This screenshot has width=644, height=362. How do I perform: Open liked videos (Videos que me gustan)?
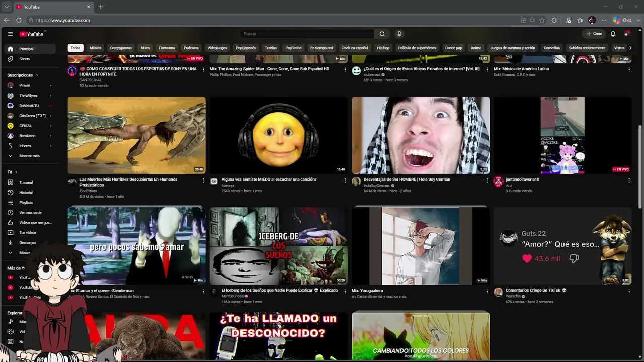pos(30,222)
